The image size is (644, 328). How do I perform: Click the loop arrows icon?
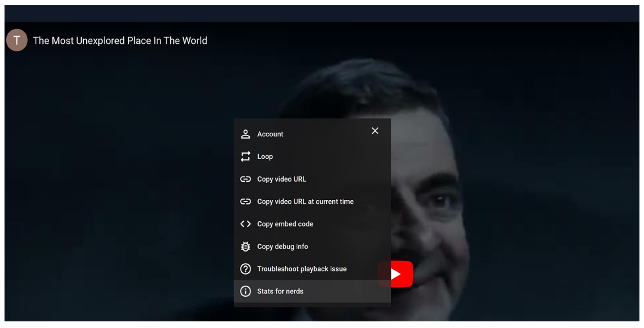click(245, 157)
